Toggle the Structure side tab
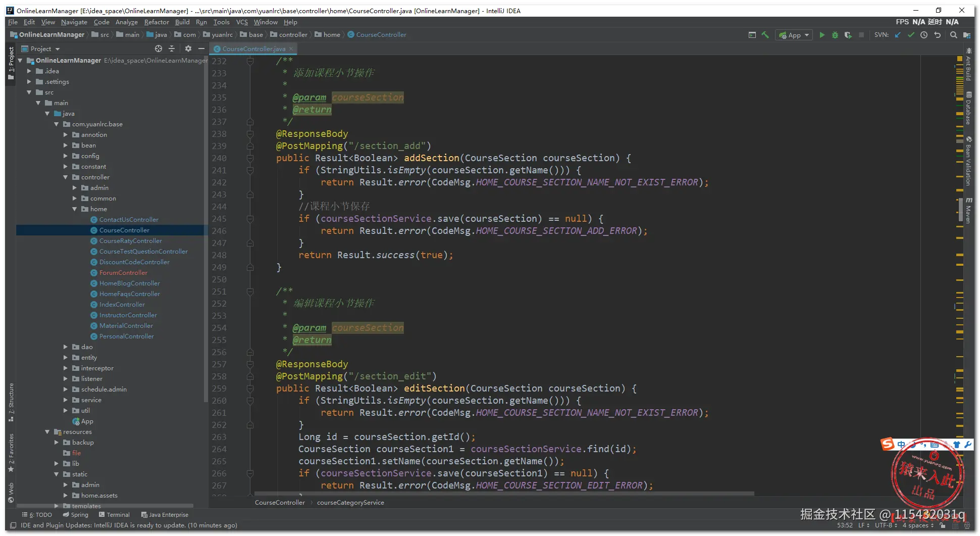 11,402
